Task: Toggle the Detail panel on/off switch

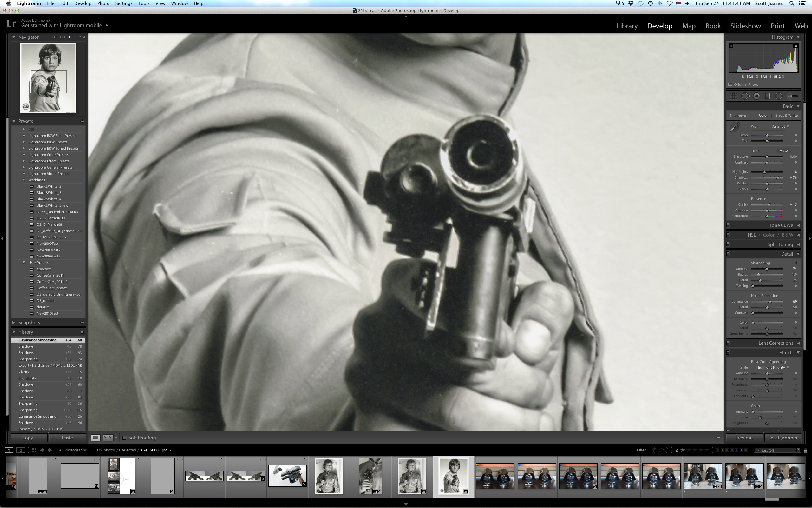Action: click(728, 254)
